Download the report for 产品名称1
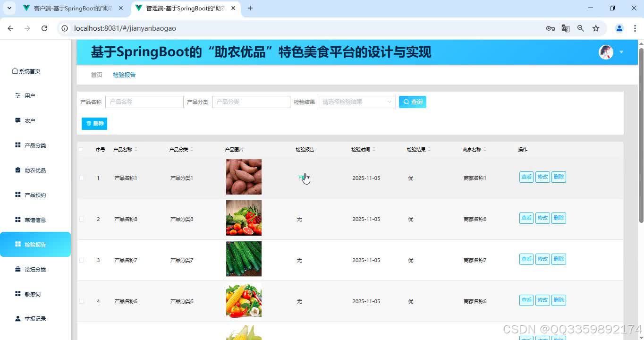Viewport: 644px width, 340px height. pyautogui.click(x=301, y=178)
